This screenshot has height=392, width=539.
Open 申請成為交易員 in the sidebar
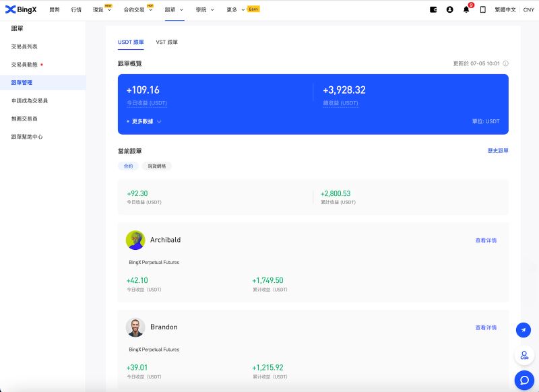[30, 100]
